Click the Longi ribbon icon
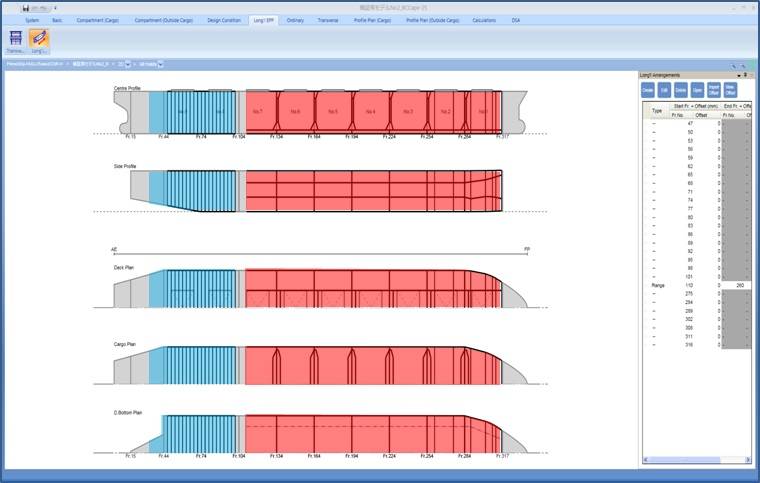Image resolution: width=760 pixels, height=483 pixels. pyautogui.click(x=39, y=40)
